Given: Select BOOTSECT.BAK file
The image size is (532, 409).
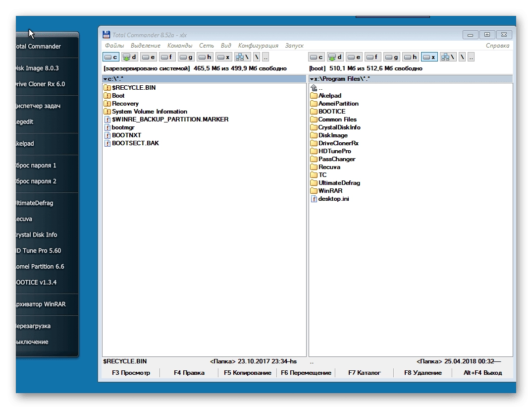Looking at the screenshot, I should coord(131,143).
